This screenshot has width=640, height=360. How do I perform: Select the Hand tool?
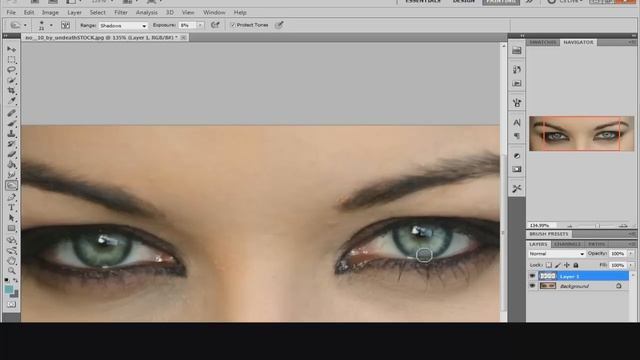click(x=11, y=260)
